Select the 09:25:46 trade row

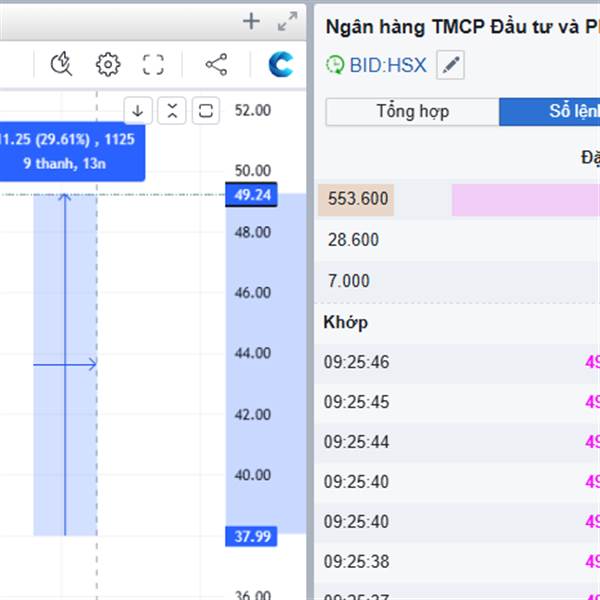(457, 362)
